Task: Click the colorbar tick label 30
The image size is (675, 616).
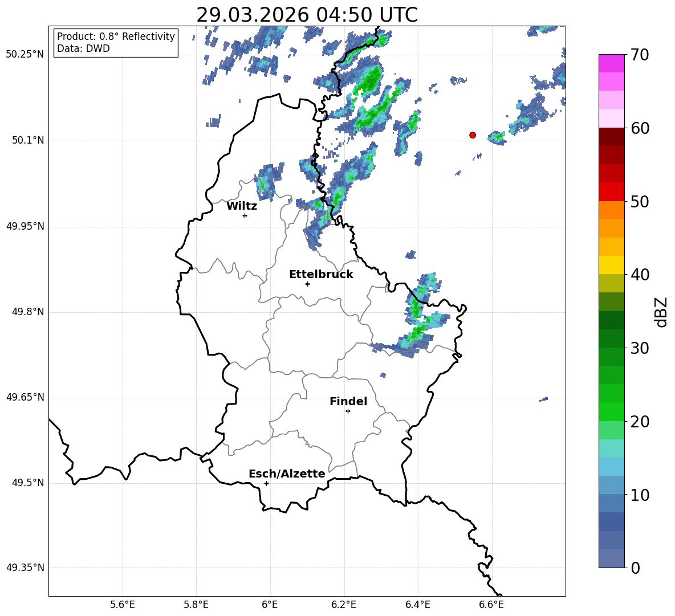Action: coord(640,348)
